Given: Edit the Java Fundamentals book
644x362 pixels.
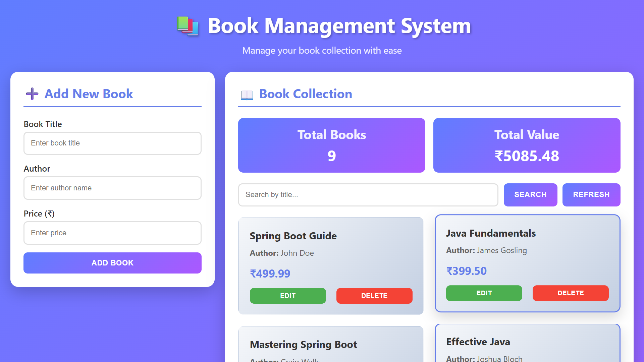Looking at the screenshot, I should [484, 293].
